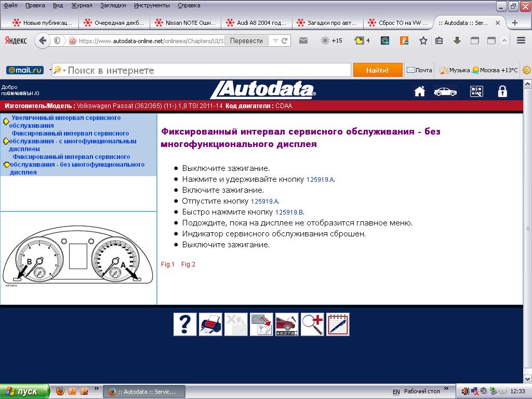Switch to the Nissan NOTE tab
This screenshot has width=532, height=399.
[185, 23]
